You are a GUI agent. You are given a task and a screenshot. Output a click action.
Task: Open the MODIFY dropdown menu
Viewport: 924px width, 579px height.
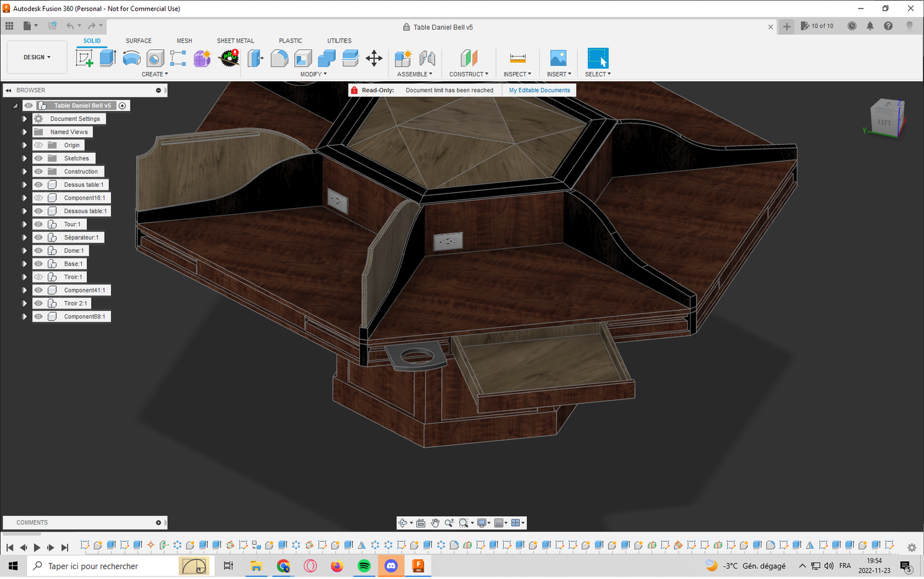[x=314, y=74]
